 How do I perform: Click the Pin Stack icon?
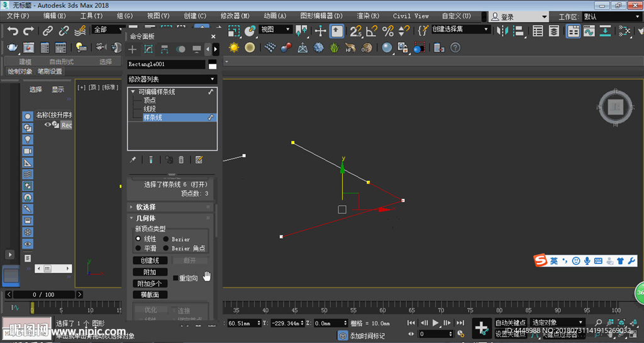133,160
